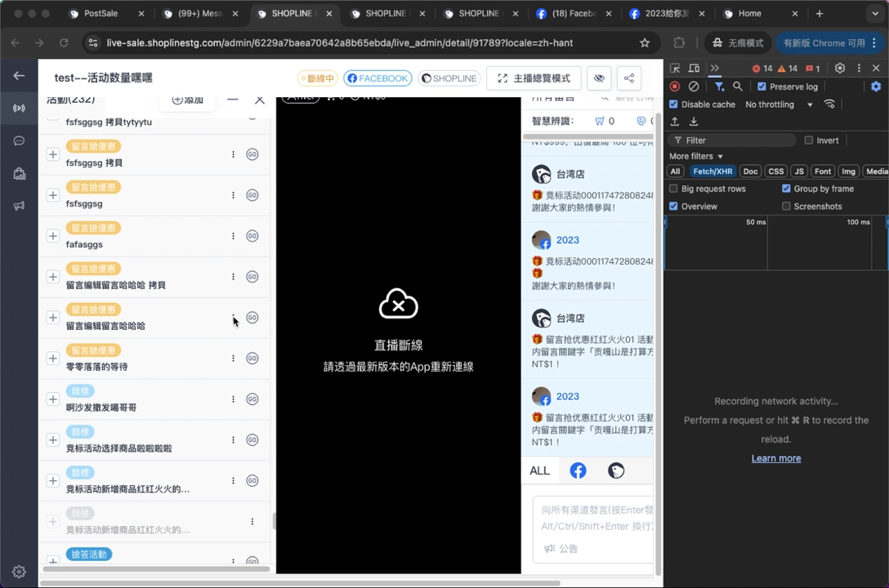Enable Big request rows checkbox
This screenshot has width=889, height=588.
pos(674,189)
